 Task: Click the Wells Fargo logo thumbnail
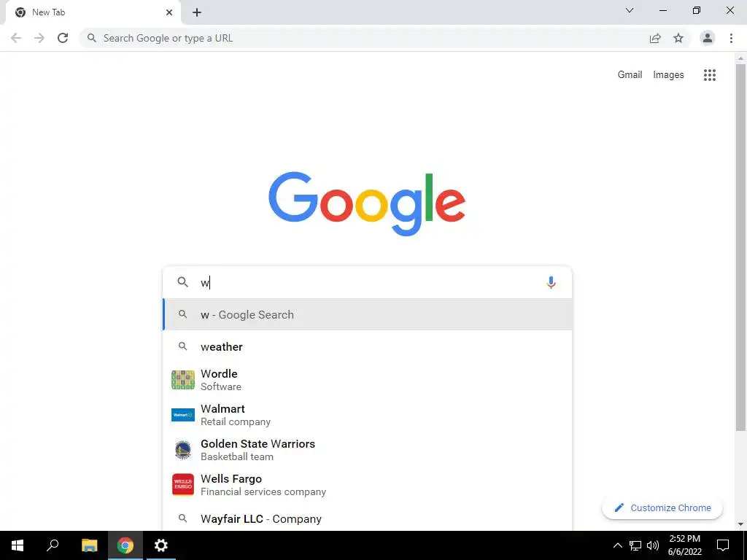point(183,485)
